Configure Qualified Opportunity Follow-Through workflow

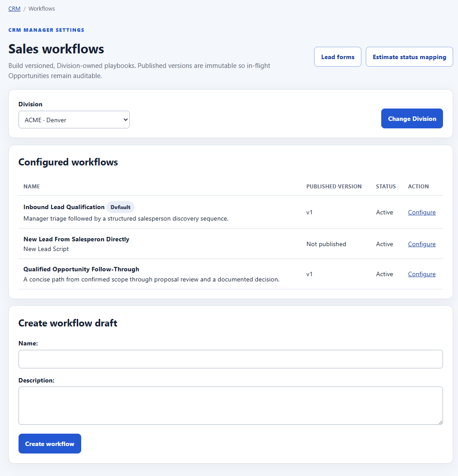tap(421, 274)
